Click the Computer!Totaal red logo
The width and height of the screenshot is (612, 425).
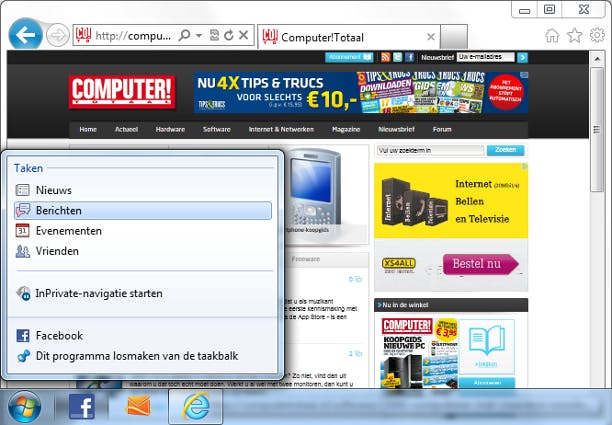coord(122,92)
